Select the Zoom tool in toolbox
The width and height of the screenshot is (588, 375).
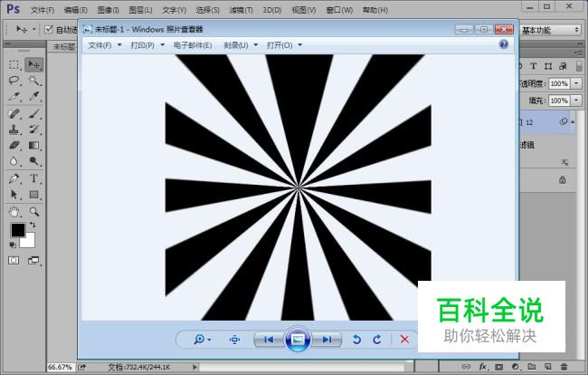pyautogui.click(x=33, y=212)
